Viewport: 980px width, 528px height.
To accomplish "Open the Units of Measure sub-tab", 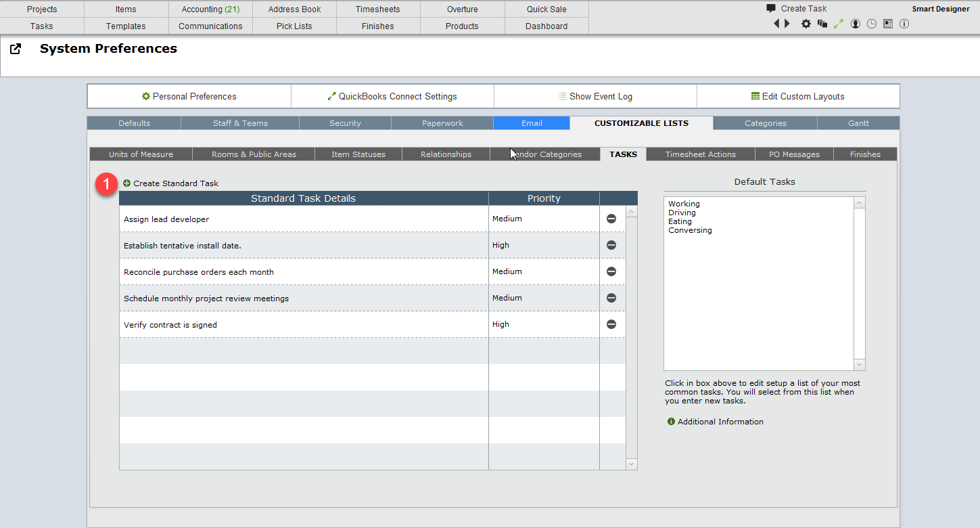I will [141, 154].
